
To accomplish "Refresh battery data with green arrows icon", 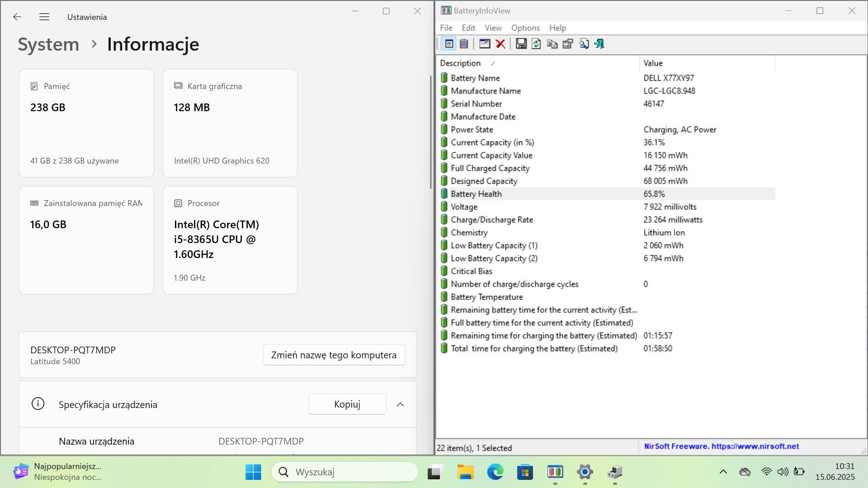I will point(536,44).
